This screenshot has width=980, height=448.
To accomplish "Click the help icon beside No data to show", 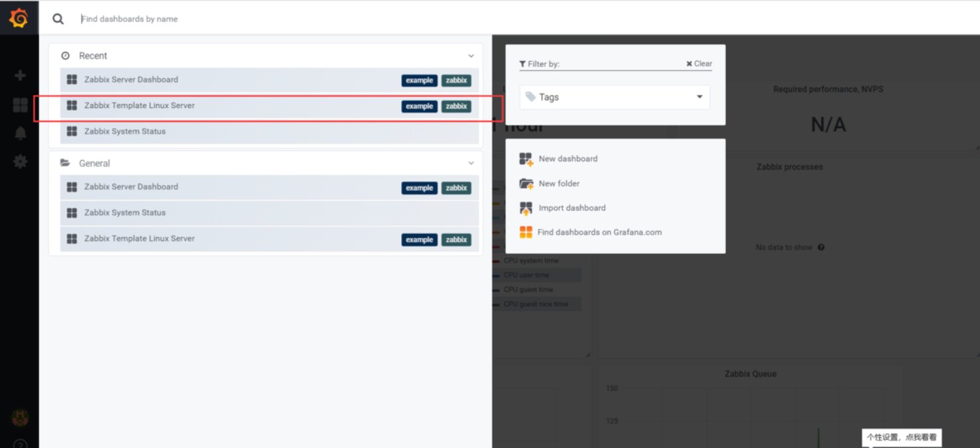I will tap(821, 247).
